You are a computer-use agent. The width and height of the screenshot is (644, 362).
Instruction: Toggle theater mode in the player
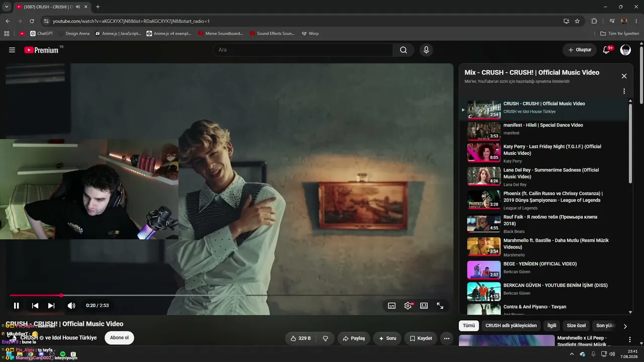pos(424,305)
